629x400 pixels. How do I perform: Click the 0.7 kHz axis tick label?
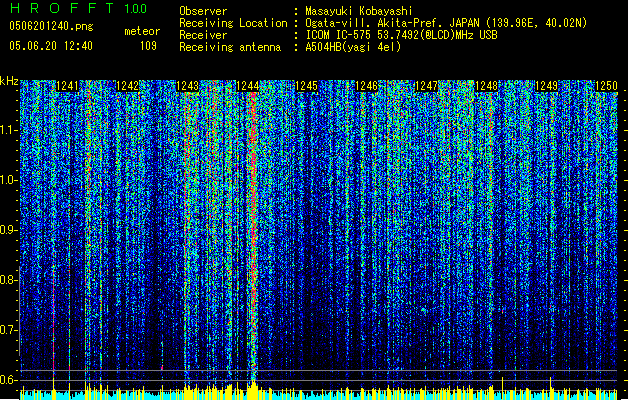[x=9, y=330]
